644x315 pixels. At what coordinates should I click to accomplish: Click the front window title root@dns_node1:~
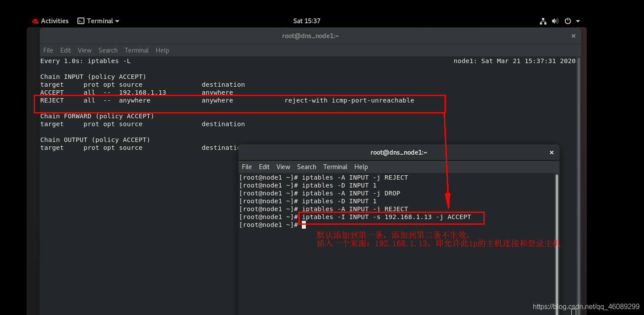point(399,152)
